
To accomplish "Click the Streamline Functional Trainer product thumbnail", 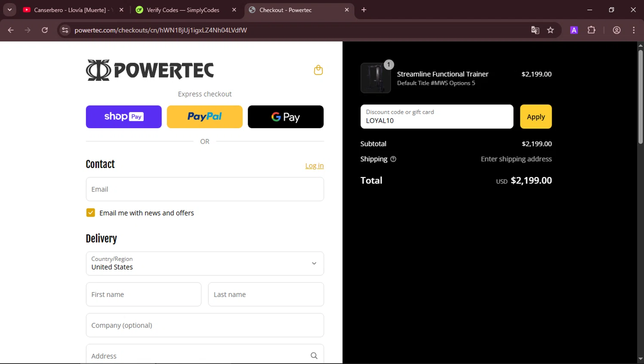I will point(376,78).
